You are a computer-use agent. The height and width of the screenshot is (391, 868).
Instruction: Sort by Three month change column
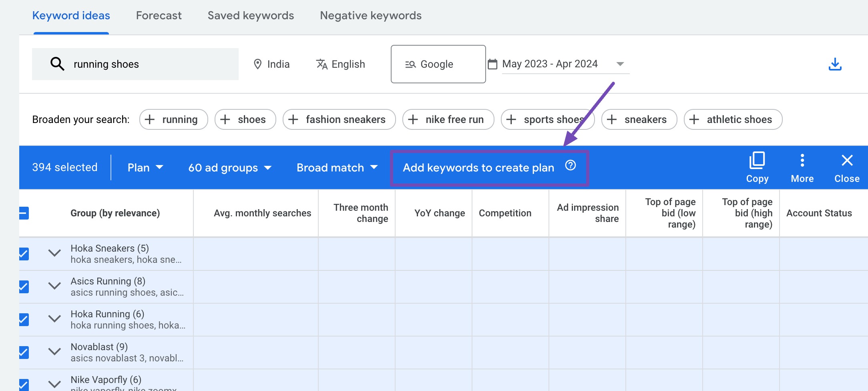click(361, 213)
